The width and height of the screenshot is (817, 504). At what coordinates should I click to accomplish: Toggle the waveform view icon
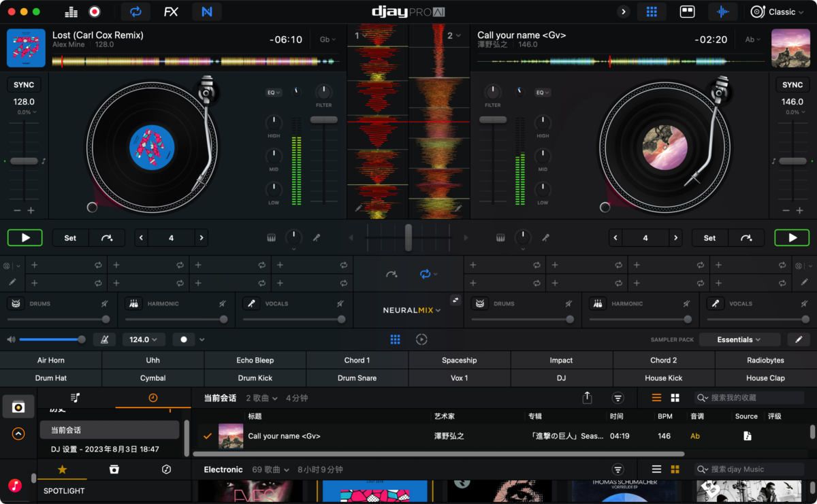(x=722, y=12)
